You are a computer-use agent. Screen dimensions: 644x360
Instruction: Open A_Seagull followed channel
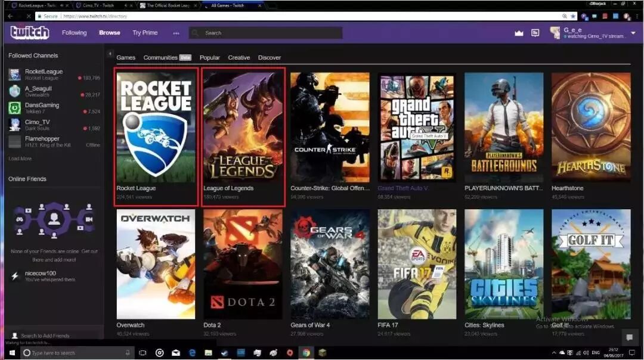[54, 91]
